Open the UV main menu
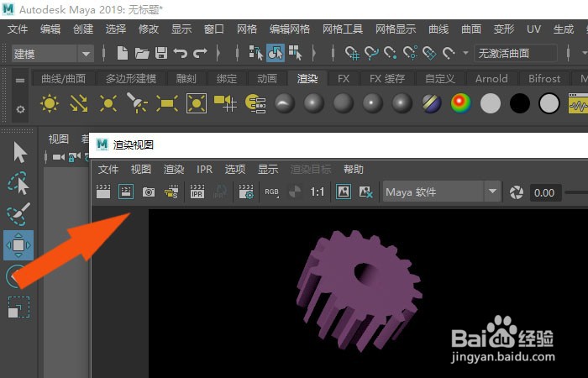The width and height of the screenshot is (588, 378). click(533, 29)
